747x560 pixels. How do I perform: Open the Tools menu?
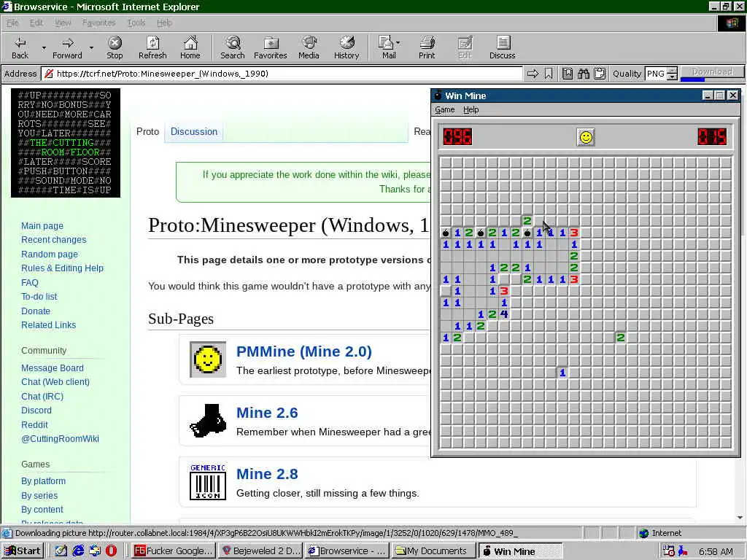pyautogui.click(x=136, y=23)
